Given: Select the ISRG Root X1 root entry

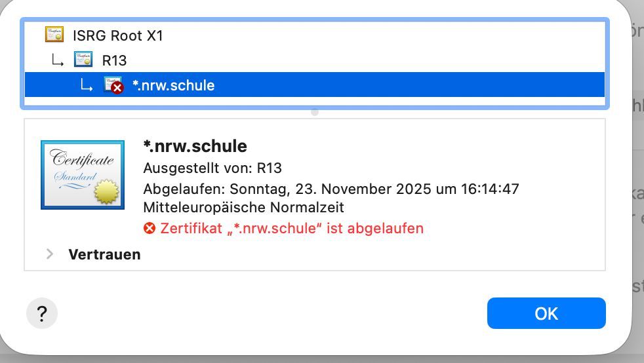Looking at the screenshot, I should [x=118, y=35].
